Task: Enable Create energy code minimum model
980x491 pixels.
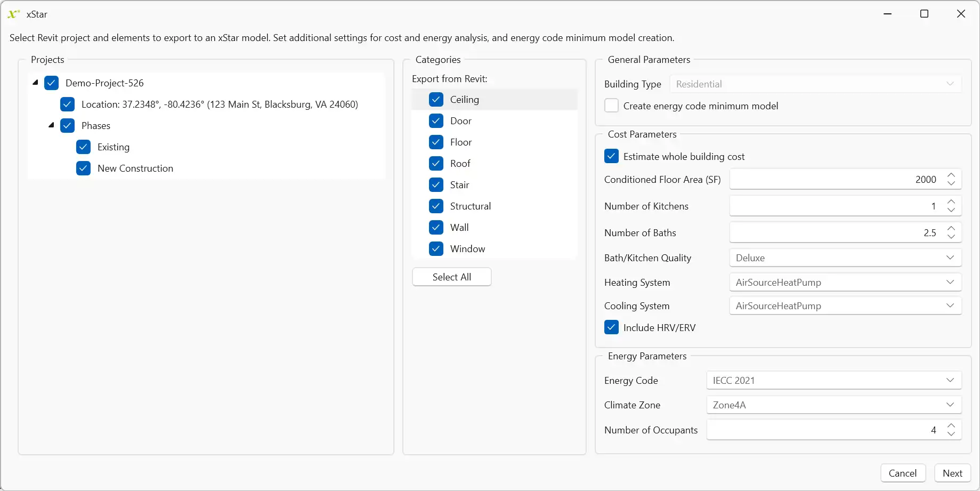Action: [x=611, y=106]
